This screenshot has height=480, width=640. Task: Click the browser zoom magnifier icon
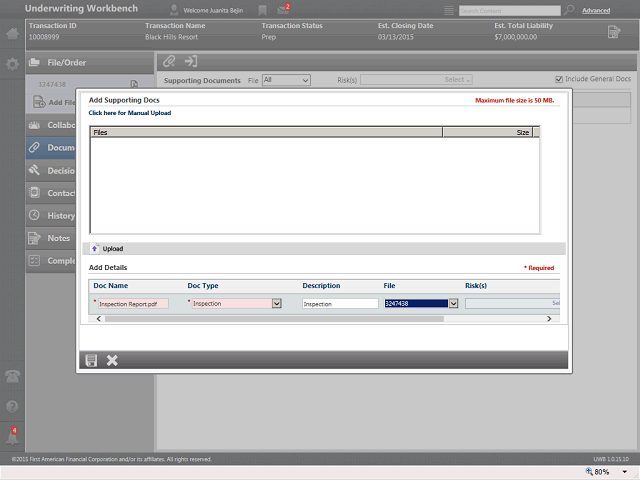click(589, 471)
